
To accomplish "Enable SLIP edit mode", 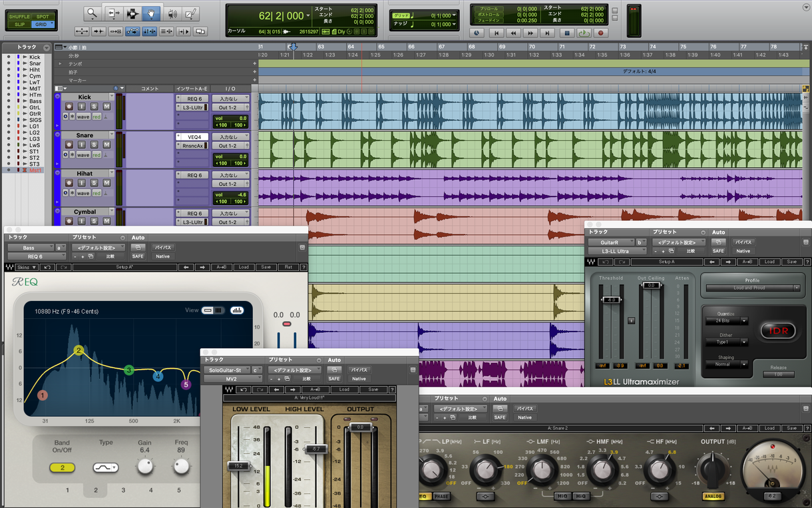I will pyautogui.click(x=19, y=25).
